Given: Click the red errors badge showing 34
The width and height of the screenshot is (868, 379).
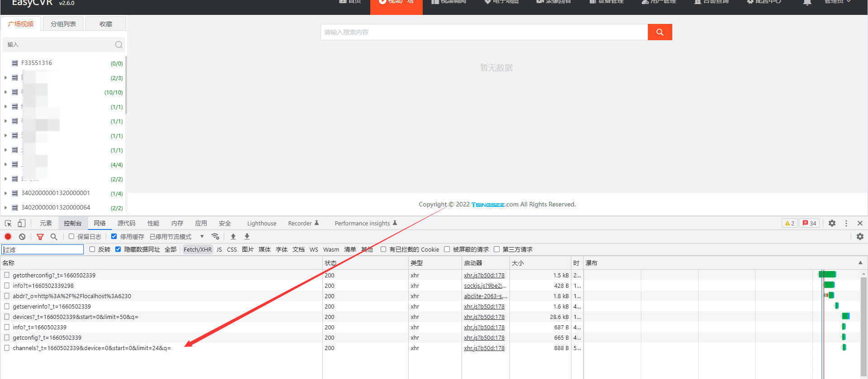Looking at the screenshot, I should pos(809,223).
